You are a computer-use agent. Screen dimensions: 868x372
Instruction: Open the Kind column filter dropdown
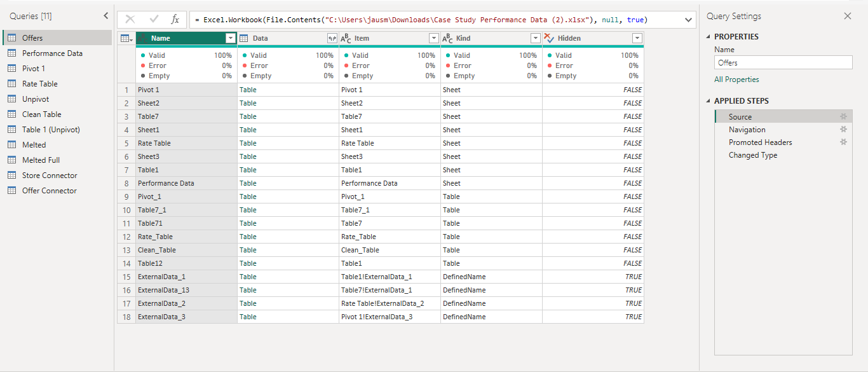pos(535,39)
